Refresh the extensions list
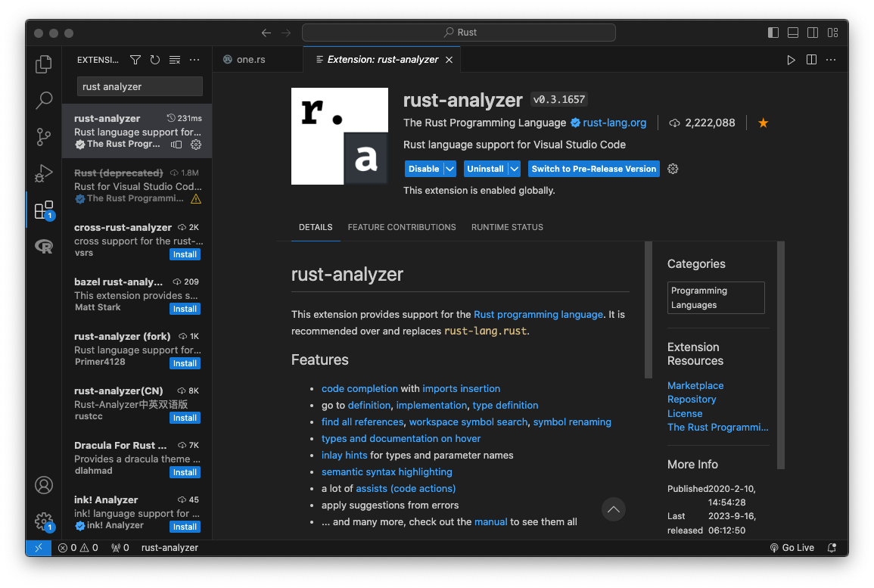 (x=155, y=60)
